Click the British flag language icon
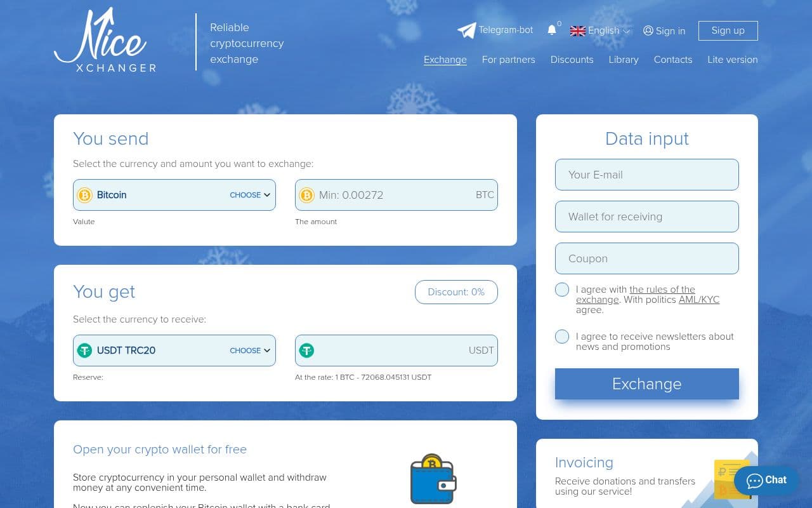 (x=578, y=30)
